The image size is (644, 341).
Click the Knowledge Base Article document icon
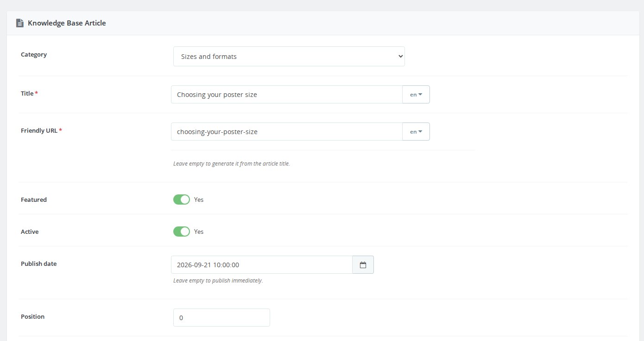[19, 23]
